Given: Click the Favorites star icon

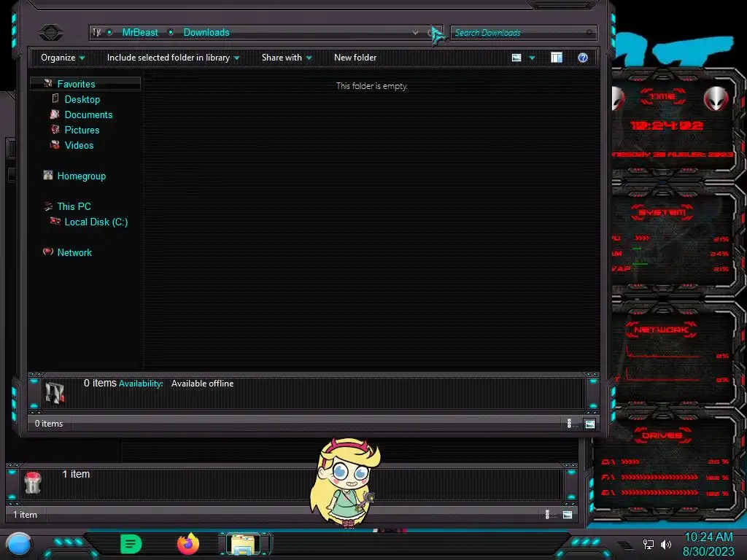Looking at the screenshot, I should pyautogui.click(x=47, y=83).
